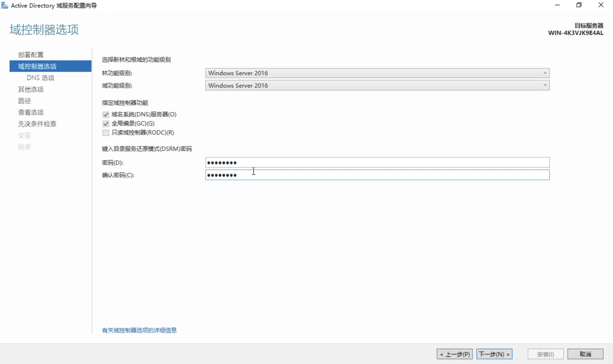The width and height of the screenshot is (613, 364).
Task: Click the 密码(D) DSRM password field
Action: pos(377,163)
